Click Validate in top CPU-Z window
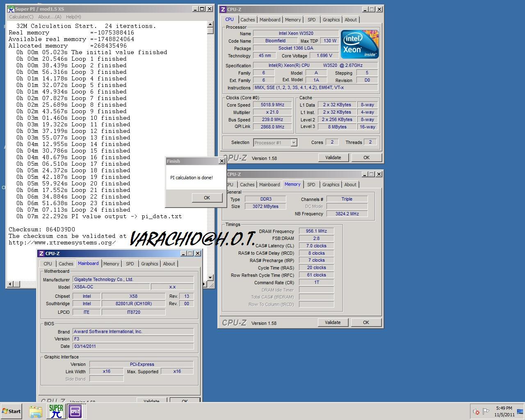 pyautogui.click(x=333, y=157)
